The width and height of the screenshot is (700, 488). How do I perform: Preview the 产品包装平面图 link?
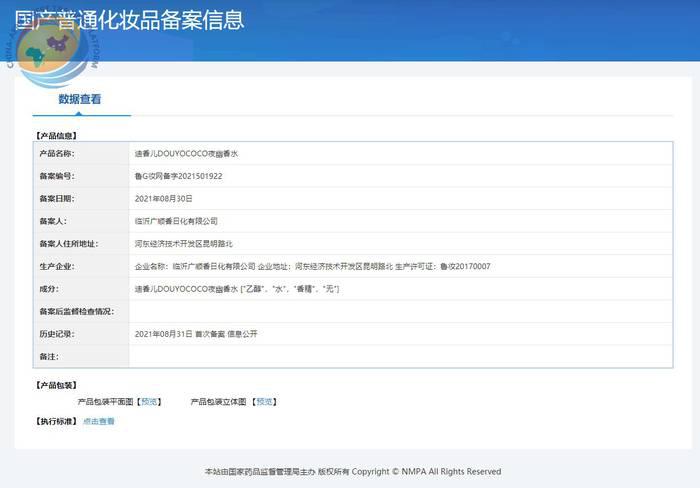149,402
